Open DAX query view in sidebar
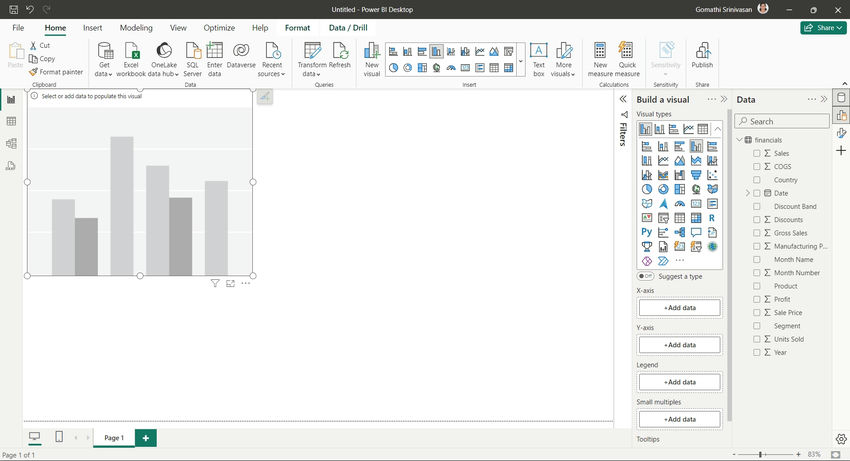850x461 pixels. tap(11, 166)
